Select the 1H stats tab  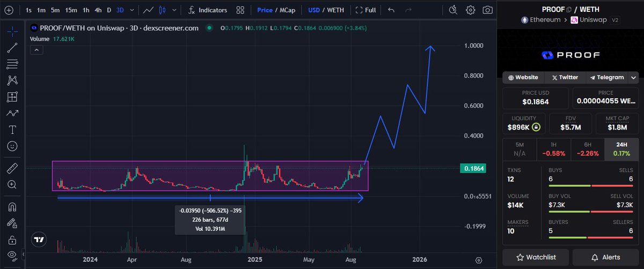(553, 149)
